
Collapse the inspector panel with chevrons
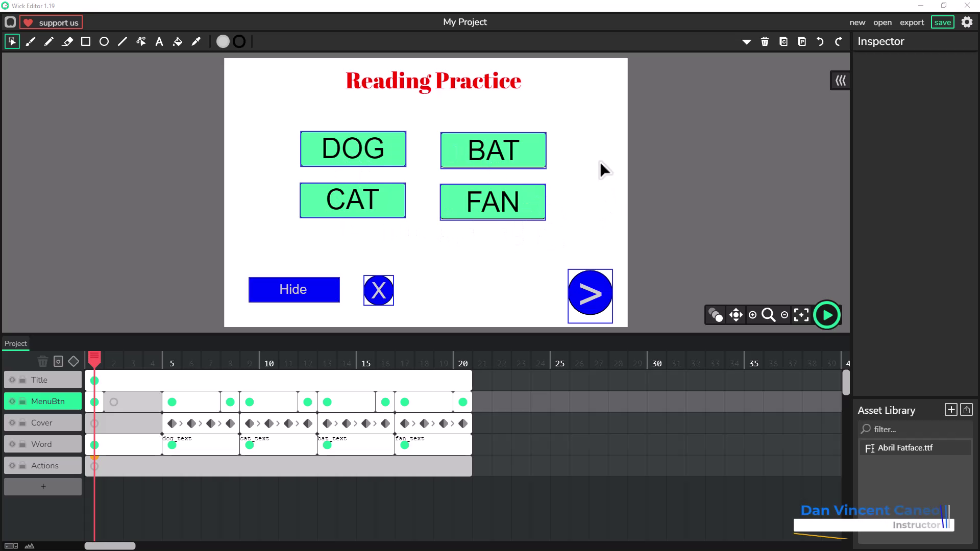pos(840,81)
